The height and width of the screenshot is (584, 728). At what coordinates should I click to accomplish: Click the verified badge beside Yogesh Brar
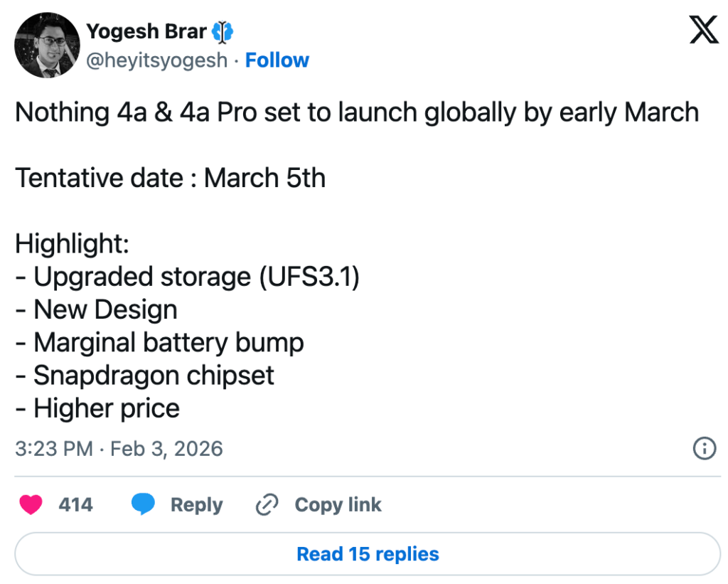223,32
